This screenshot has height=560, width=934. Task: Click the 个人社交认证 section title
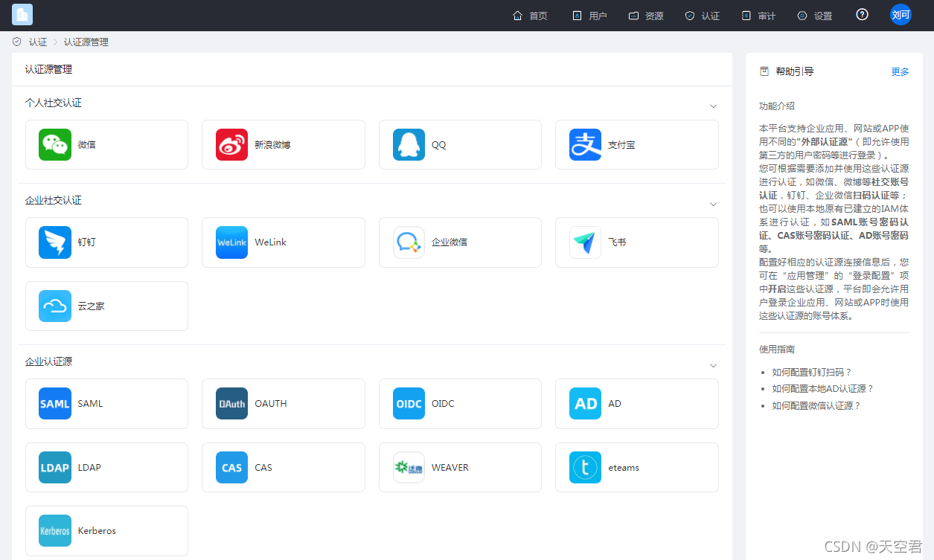point(54,103)
